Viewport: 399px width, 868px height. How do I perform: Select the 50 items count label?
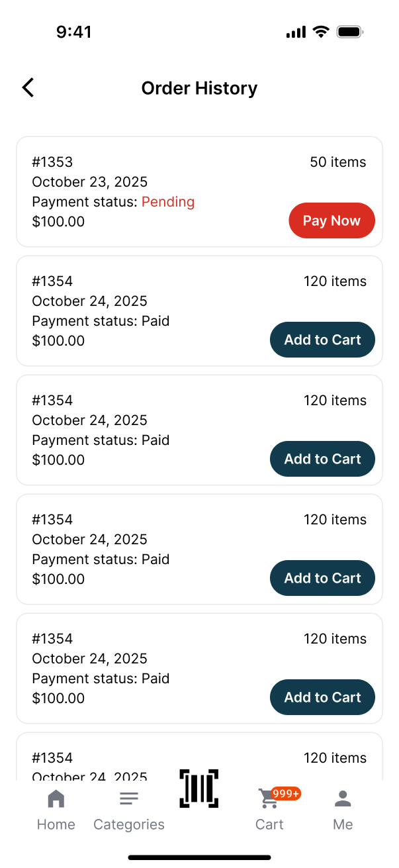coord(337,162)
